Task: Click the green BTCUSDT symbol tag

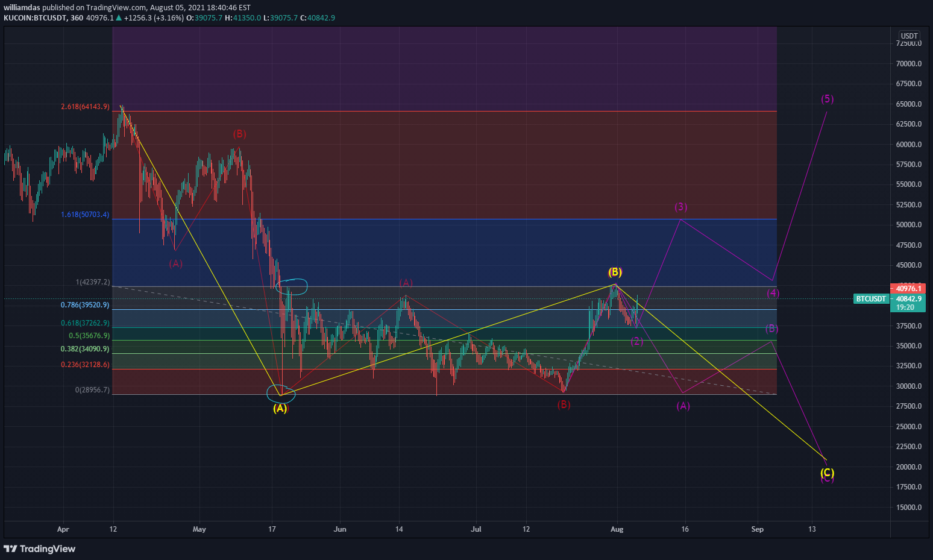Action: (x=871, y=299)
